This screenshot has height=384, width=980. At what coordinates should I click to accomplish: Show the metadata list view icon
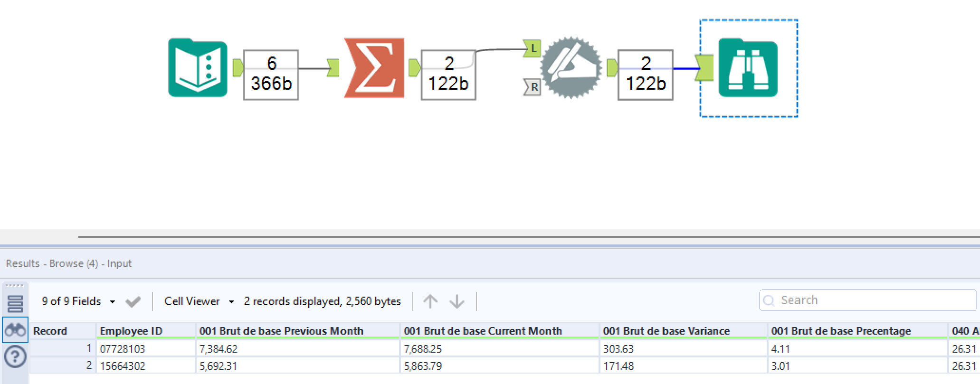click(15, 303)
